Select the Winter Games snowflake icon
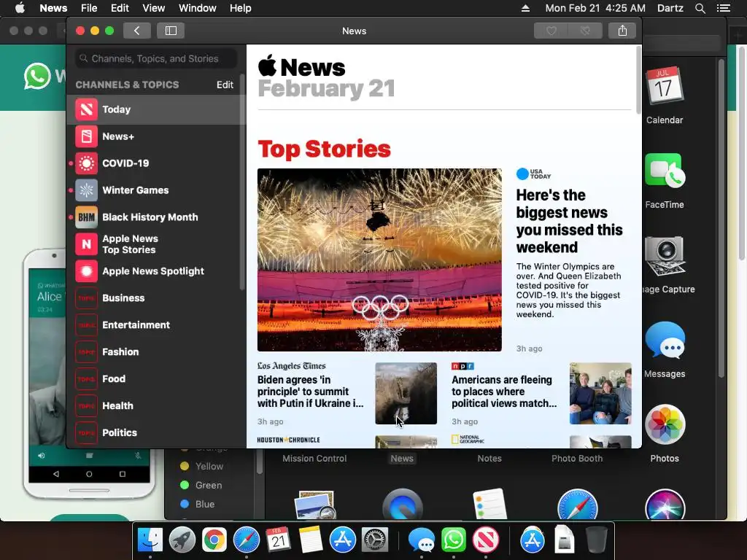 [86, 190]
